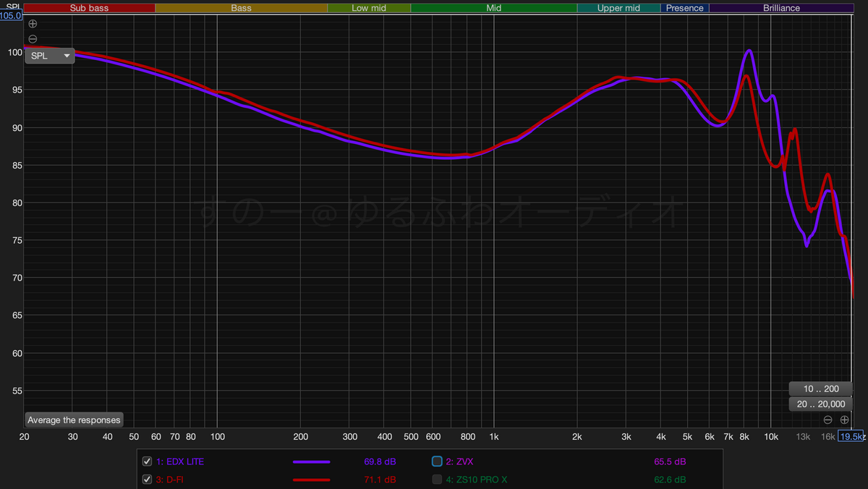The image size is (868, 489).
Task: Click the 69.8 dB value
Action: point(380,462)
